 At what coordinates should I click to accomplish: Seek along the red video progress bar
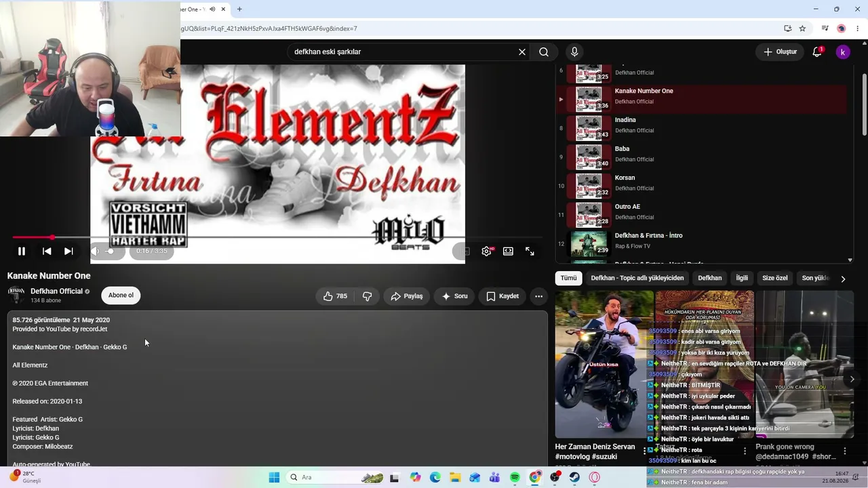pos(277,237)
